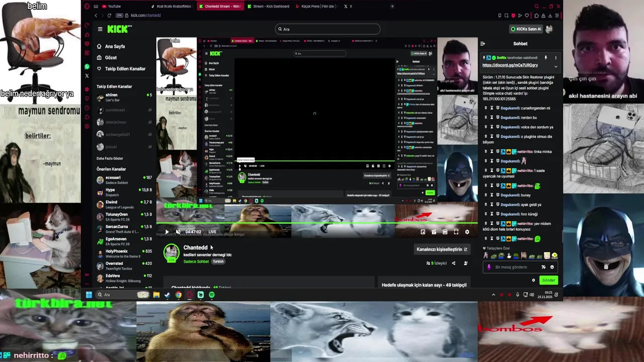The width and height of the screenshot is (644, 362).
Task: Open WhatsApp in Opera sidebar
Action: tap(87, 66)
